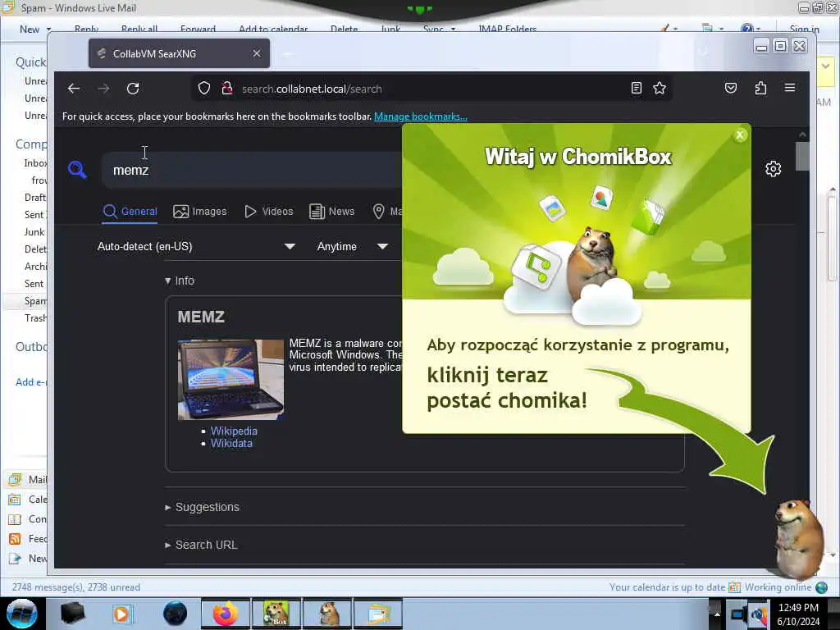Open the Wikipedia link for MEMZ
Image resolution: width=840 pixels, height=630 pixels.
pos(234,431)
